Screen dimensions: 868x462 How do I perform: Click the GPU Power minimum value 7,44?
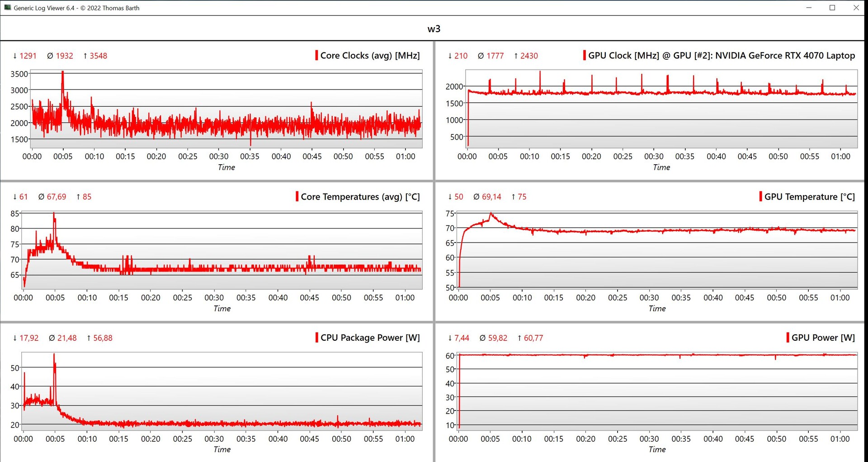[462, 338]
